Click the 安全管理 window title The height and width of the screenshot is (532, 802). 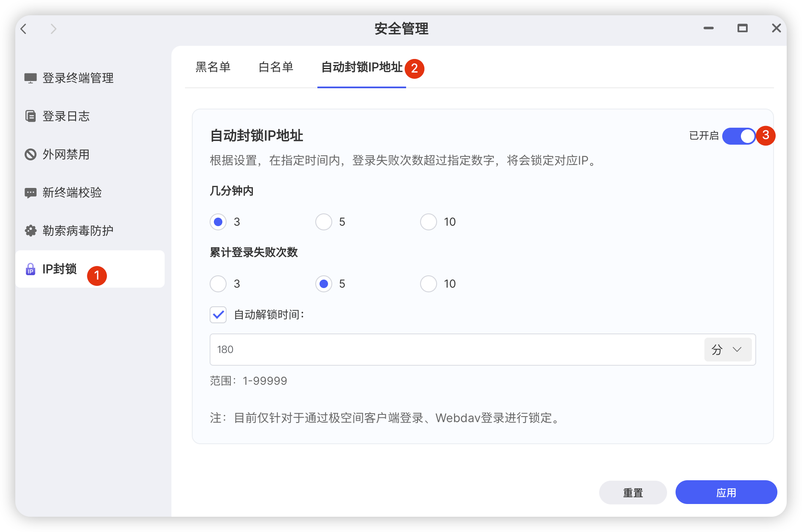[401, 29]
